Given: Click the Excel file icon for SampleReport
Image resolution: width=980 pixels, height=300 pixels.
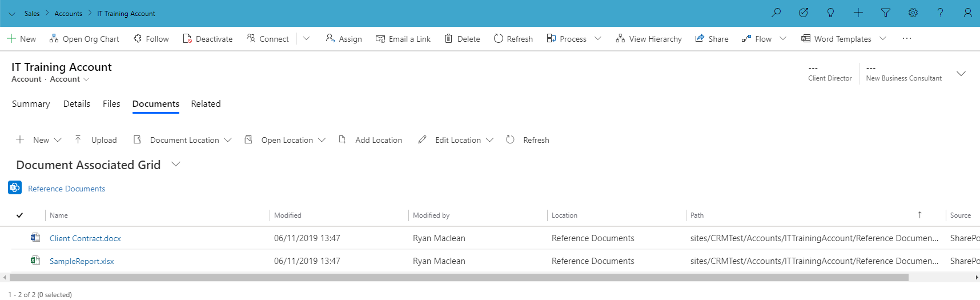Looking at the screenshot, I should tap(35, 260).
